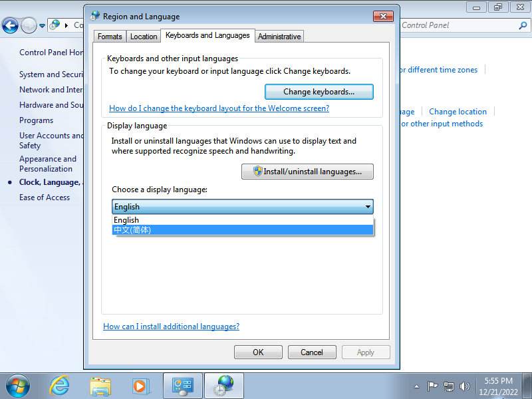
Task: Open Ease of Access in sidebar
Action: click(45, 198)
